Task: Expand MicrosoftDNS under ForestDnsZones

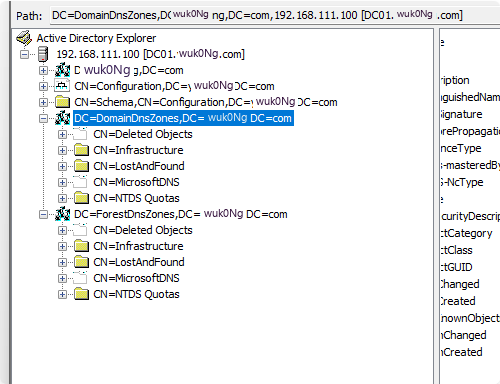Action: point(62,278)
